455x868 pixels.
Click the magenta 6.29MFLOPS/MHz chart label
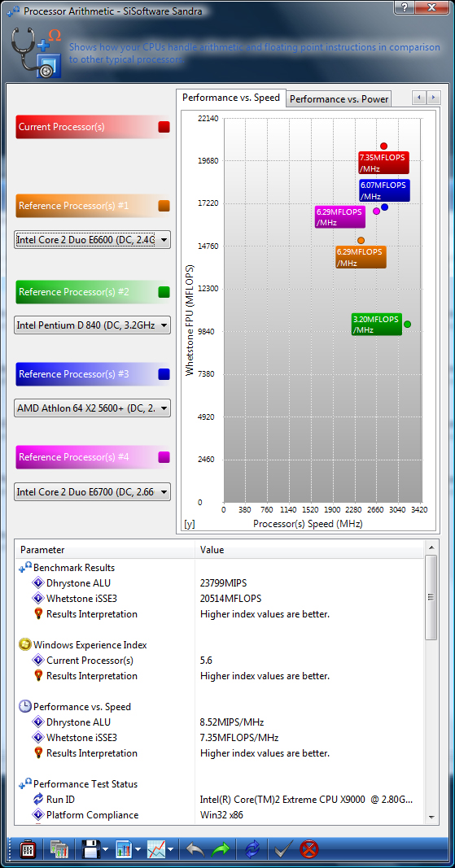340,217
